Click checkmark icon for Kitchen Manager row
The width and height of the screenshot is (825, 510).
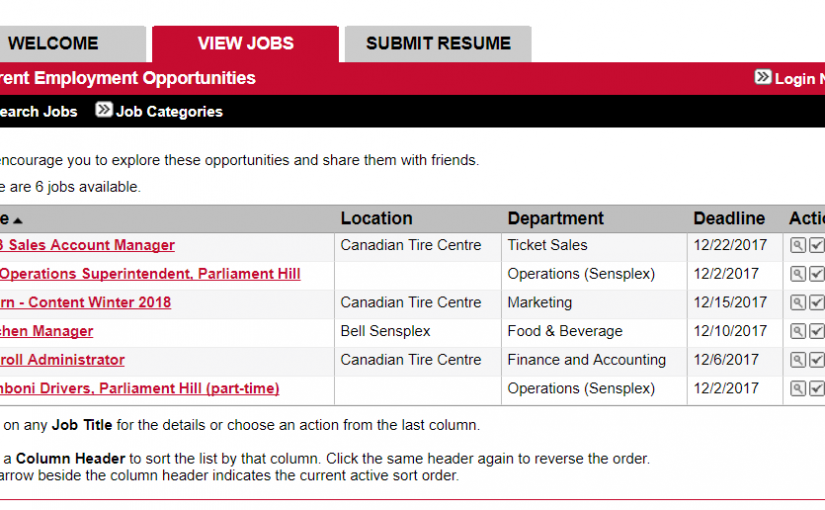(816, 332)
